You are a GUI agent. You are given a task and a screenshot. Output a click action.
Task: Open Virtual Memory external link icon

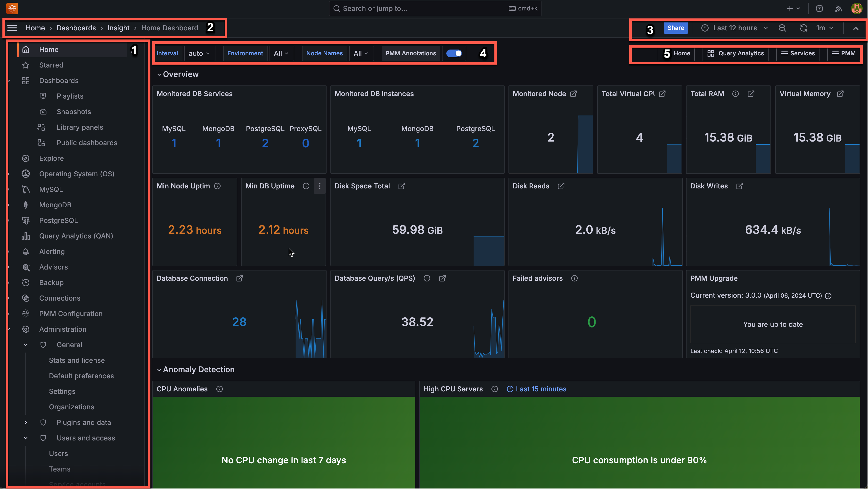coord(840,94)
